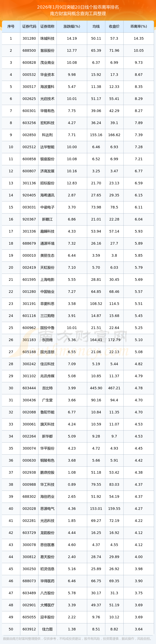
Task: Select stock name 新华都
Action: [x=47, y=436]
